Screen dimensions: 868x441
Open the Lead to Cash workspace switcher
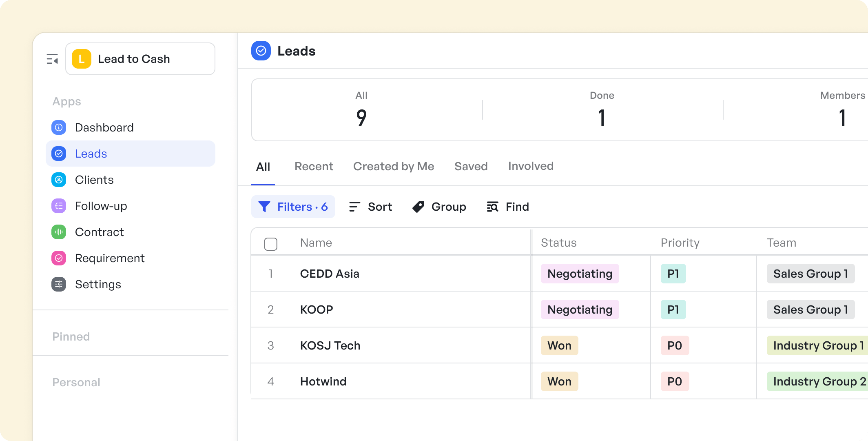click(140, 59)
